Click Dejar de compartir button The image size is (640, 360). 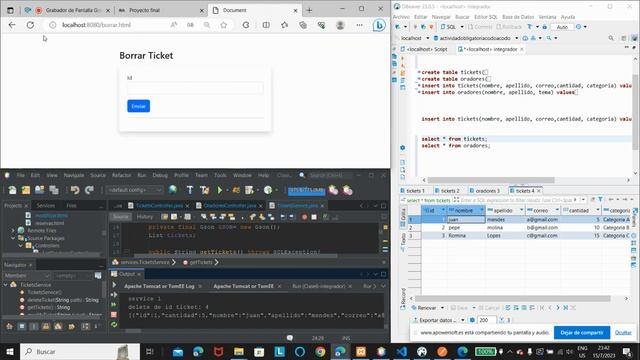(x=582, y=333)
